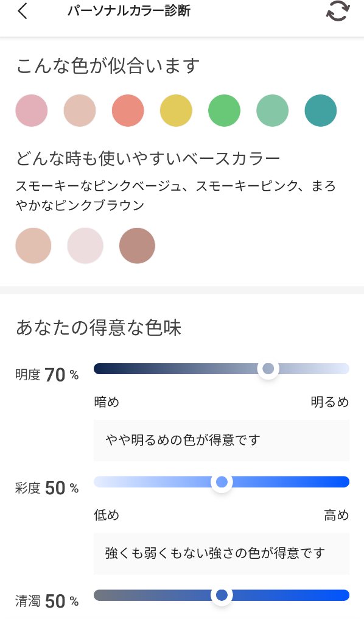Click the 高め label on saturation slider

(x=336, y=515)
